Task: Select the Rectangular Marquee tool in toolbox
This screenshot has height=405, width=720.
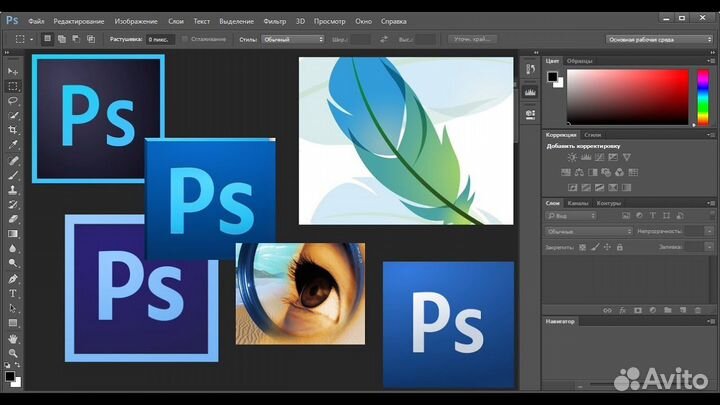Action: pos(13,86)
